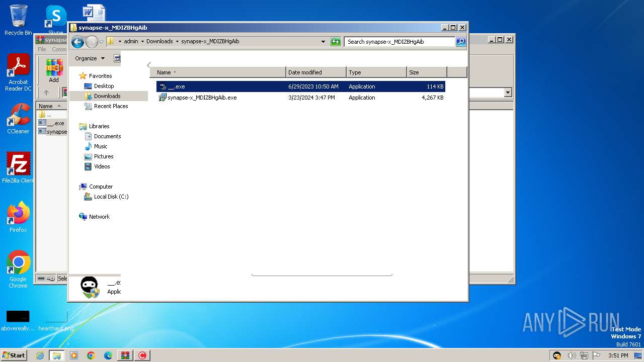
Task: Click the refresh button next to address bar
Action: 336,42
